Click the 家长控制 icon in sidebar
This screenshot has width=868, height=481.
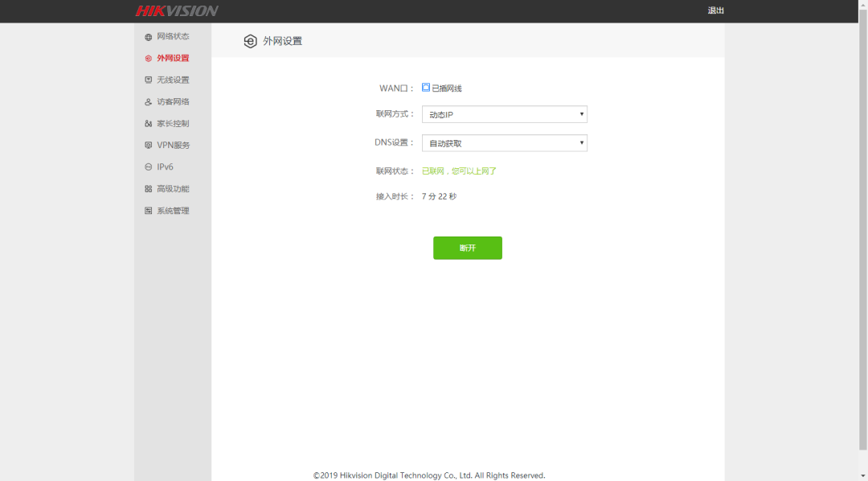pos(148,124)
